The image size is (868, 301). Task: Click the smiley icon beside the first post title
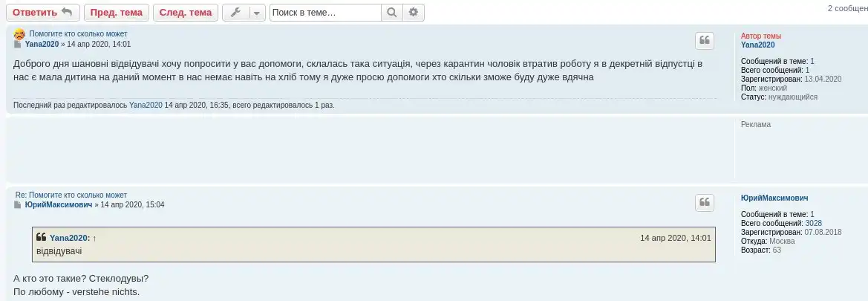tap(19, 34)
